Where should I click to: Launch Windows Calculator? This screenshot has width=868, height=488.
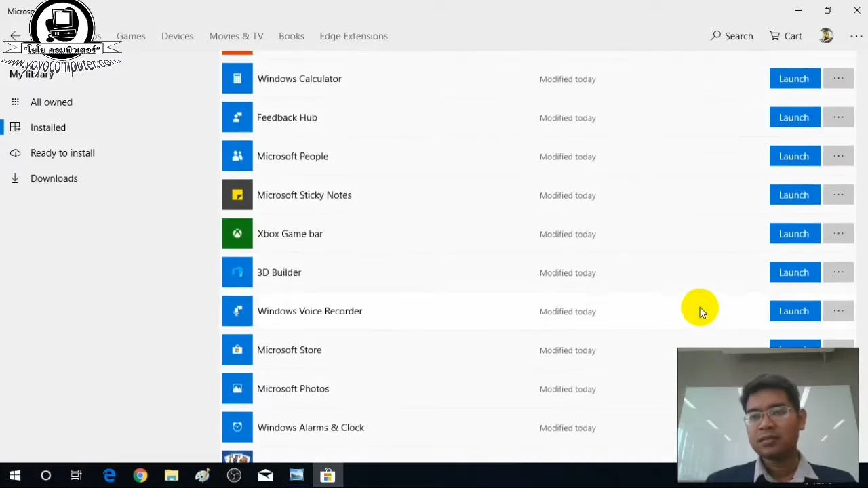click(x=793, y=78)
